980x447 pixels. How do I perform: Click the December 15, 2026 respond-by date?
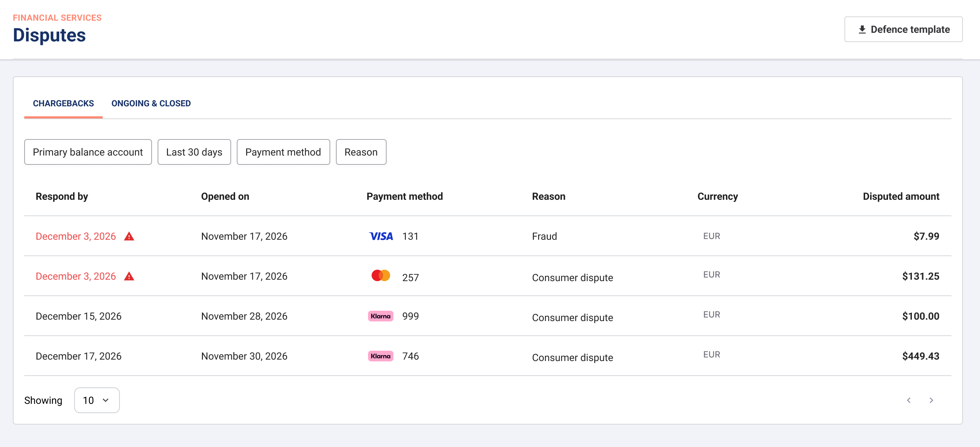[78, 316]
